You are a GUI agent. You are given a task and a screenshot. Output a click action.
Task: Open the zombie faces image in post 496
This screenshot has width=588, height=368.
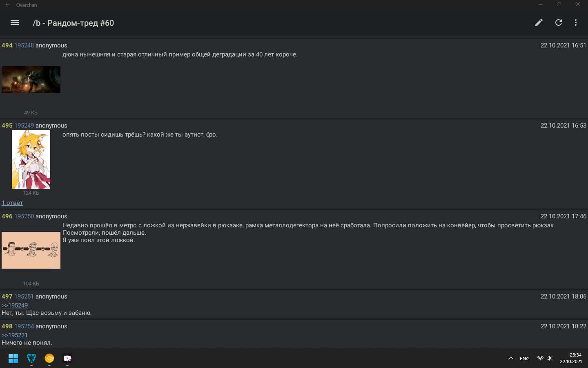coord(31,250)
